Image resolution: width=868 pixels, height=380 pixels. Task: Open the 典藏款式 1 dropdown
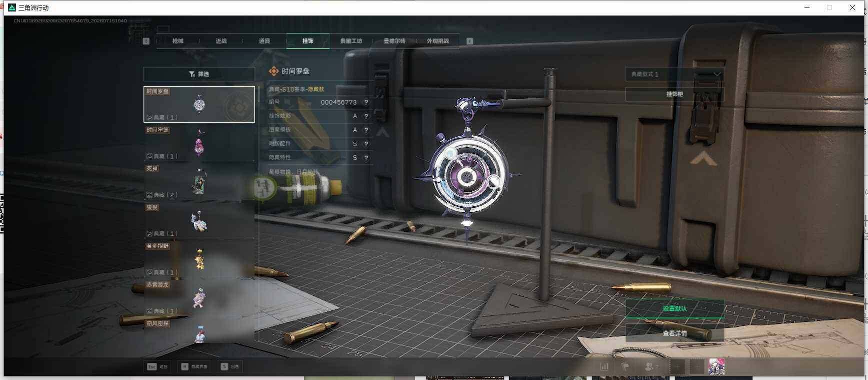click(674, 74)
